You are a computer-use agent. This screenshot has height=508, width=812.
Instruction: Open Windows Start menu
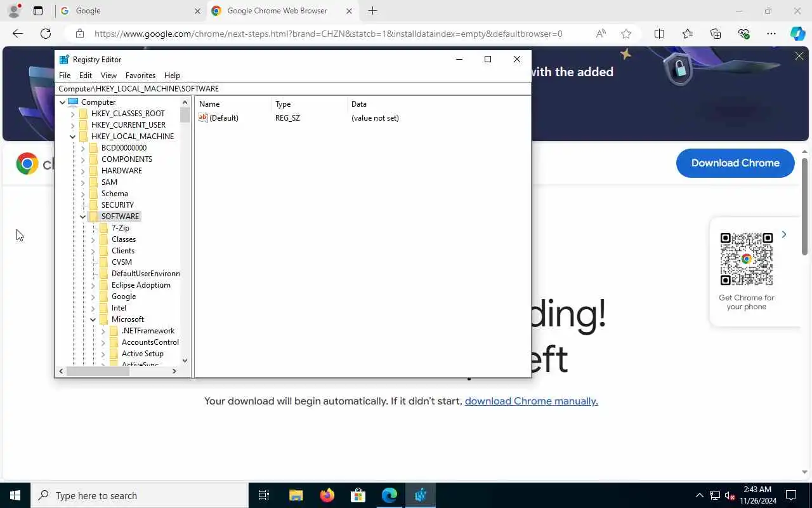coord(15,495)
